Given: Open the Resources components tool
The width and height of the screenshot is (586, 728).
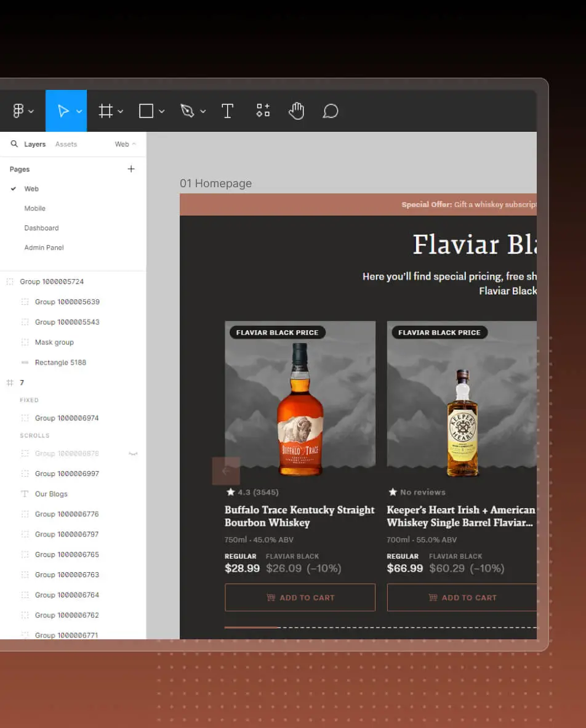Looking at the screenshot, I should (x=263, y=110).
